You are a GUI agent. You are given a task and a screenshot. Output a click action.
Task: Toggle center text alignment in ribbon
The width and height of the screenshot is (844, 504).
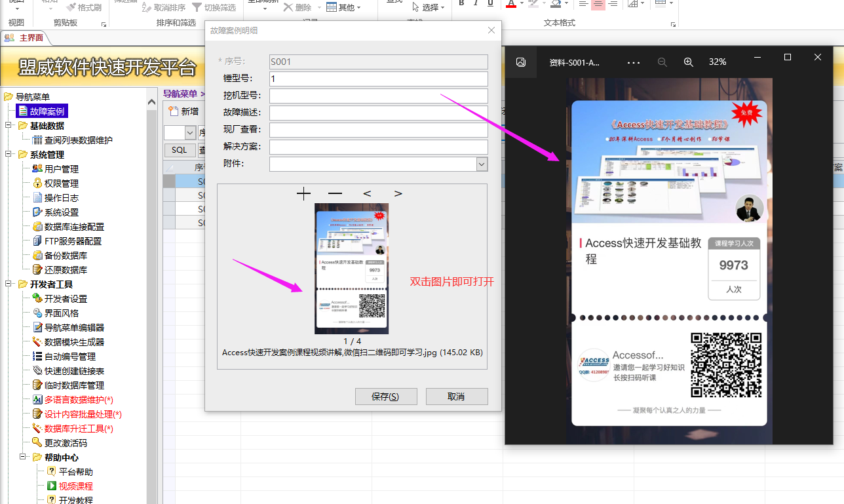(x=598, y=4)
